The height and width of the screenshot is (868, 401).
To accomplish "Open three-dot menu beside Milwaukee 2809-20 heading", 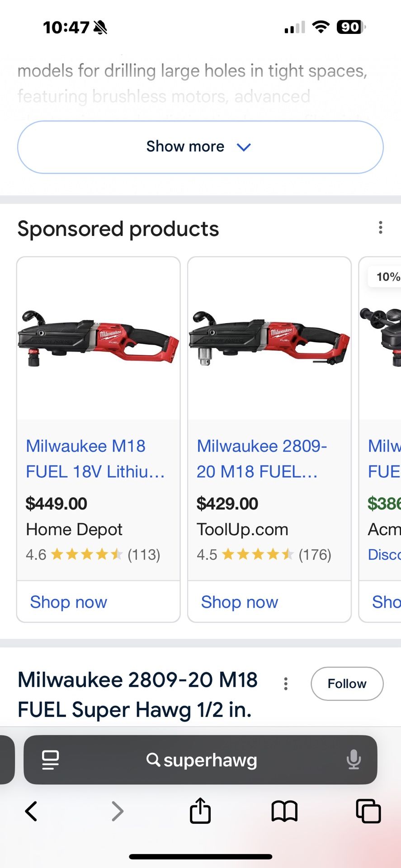I will [286, 684].
